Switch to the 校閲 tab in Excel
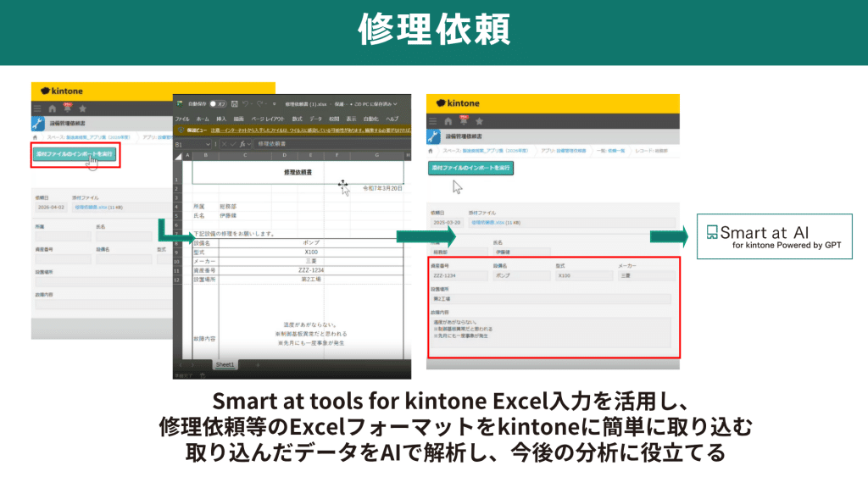The height and width of the screenshot is (488, 868). click(x=334, y=119)
